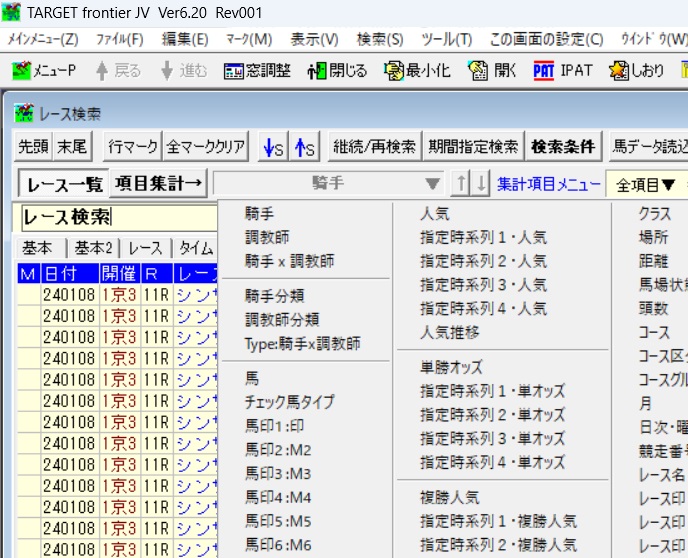Click the 日付 column header
This screenshot has height=558, width=688.
[70, 273]
